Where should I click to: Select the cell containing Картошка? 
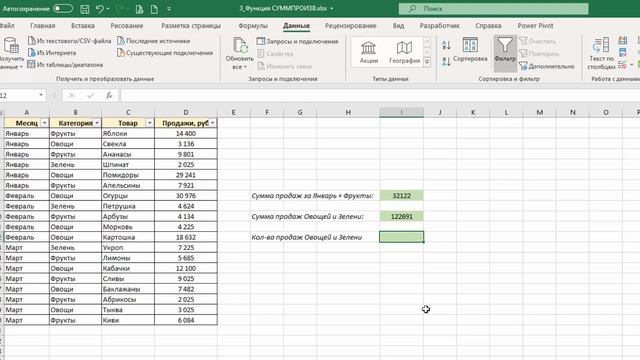[128, 237]
